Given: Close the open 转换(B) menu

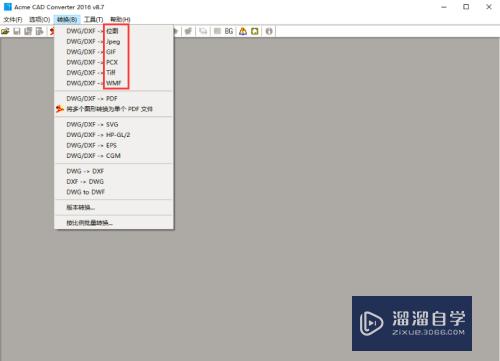Looking at the screenshot, I should [x=67, y=20].
